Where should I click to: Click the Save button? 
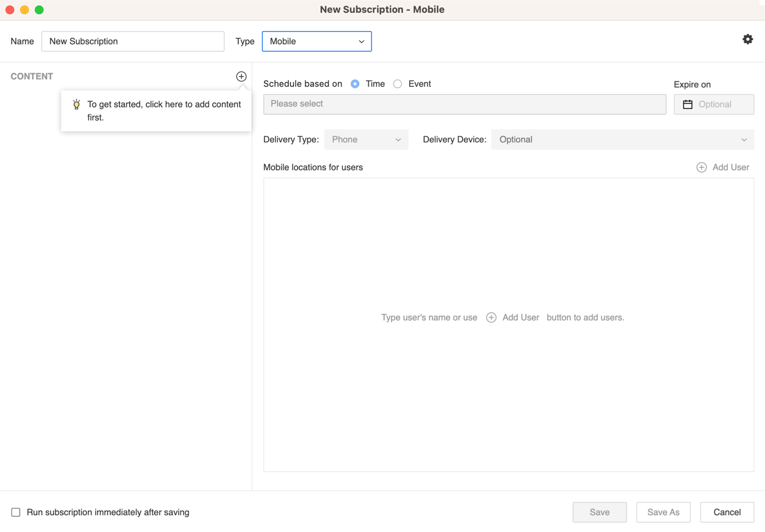tap(600, 512)
